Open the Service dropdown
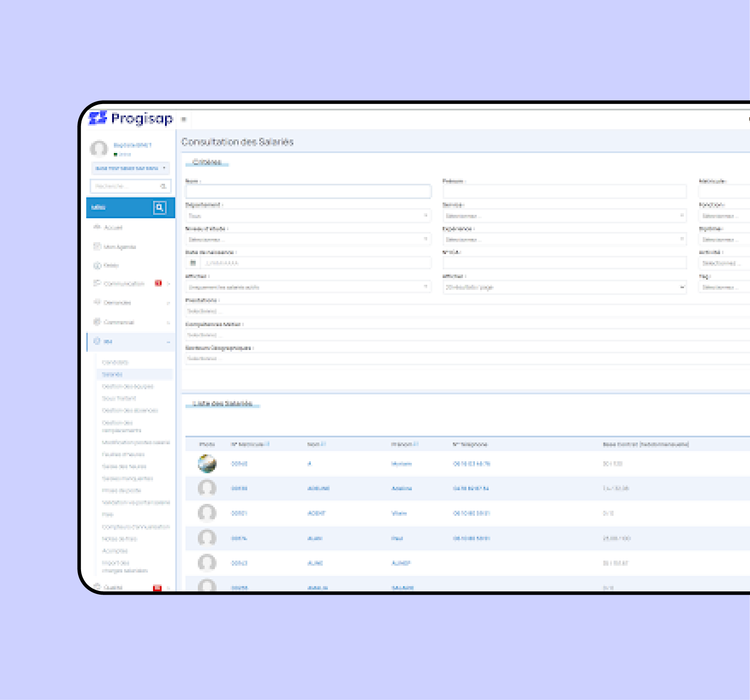Screen dimensions: 750x700 (x=564, y=216)
